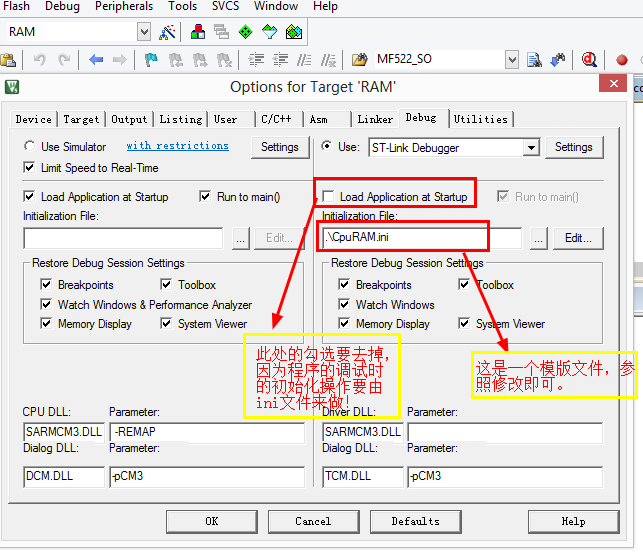Toggle simulator Run to main() checkbox
Screen dimensions: 643x554
pos(205,196)
